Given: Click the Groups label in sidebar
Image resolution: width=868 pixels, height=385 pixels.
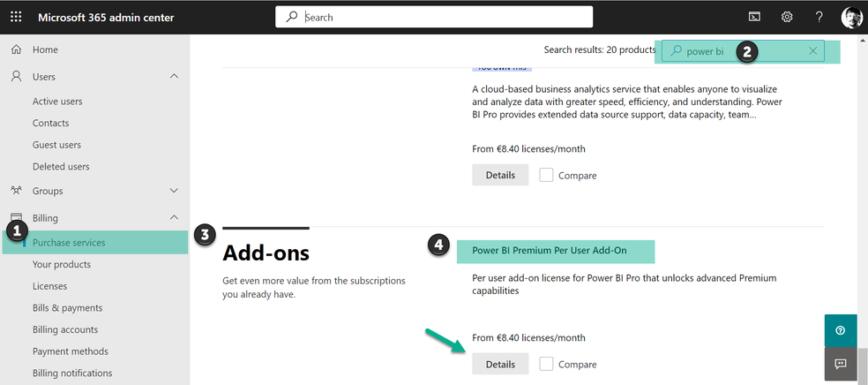Looking at the screenshot, I should click(x=48, y=191).
